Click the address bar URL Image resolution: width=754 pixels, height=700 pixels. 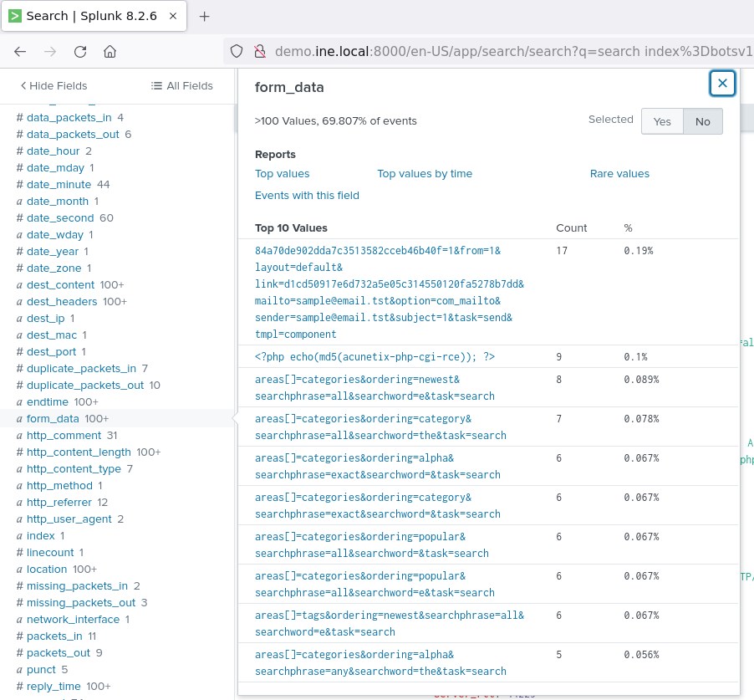coord(512,52)
